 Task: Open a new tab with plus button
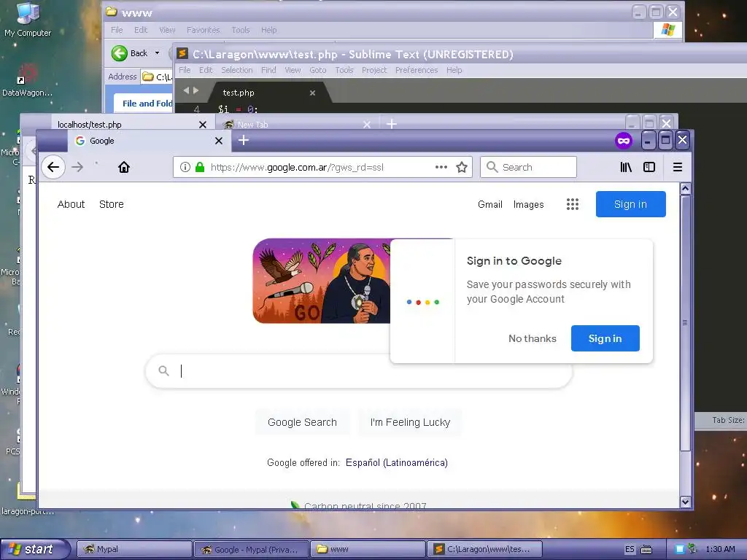(244, 141)
